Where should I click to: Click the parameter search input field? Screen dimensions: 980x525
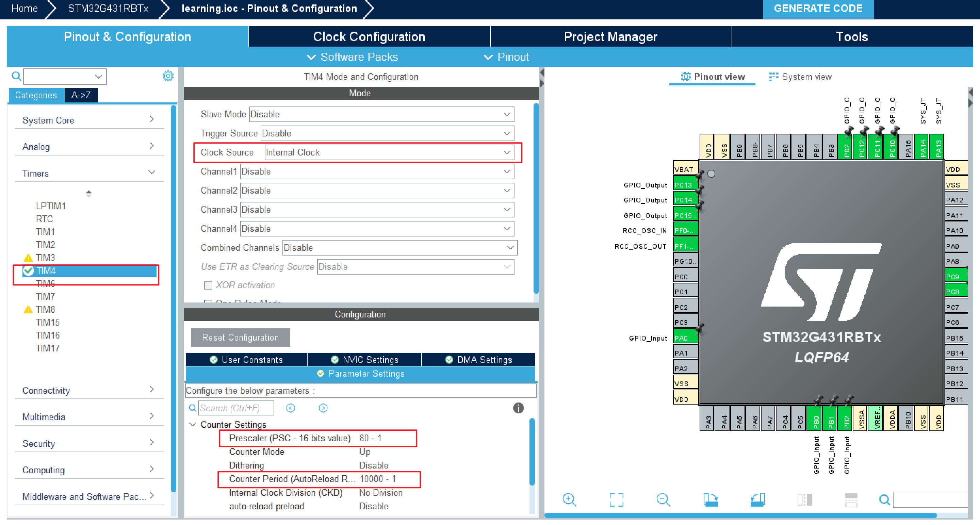point(235,408)
